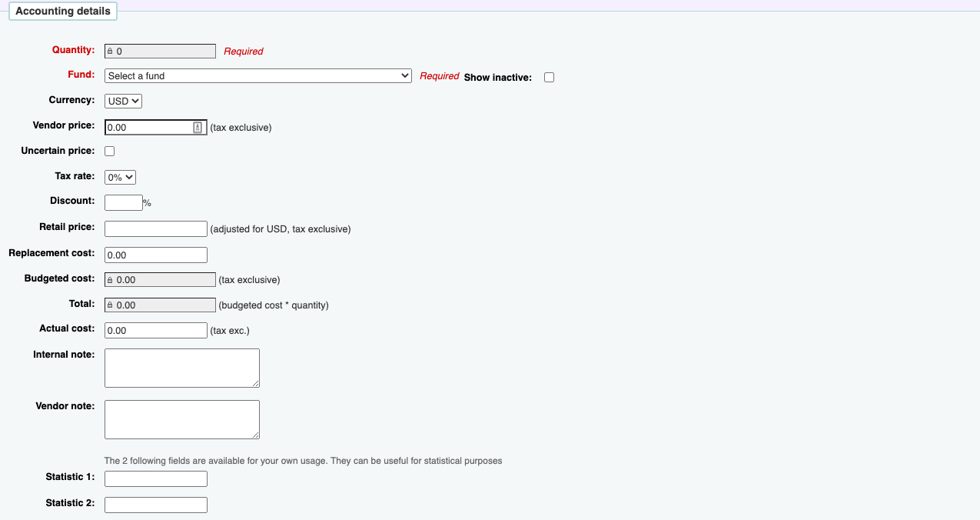This screenshot has width=980, height=520.
Task: Focus the Vendor price input field
Action: pos(148,128)
